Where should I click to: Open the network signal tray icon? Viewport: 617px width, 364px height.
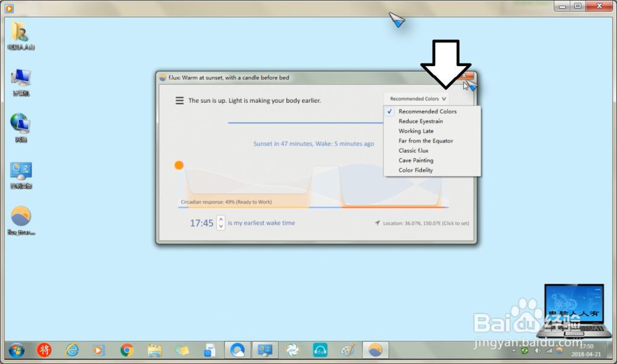click(x=549, y=350)
